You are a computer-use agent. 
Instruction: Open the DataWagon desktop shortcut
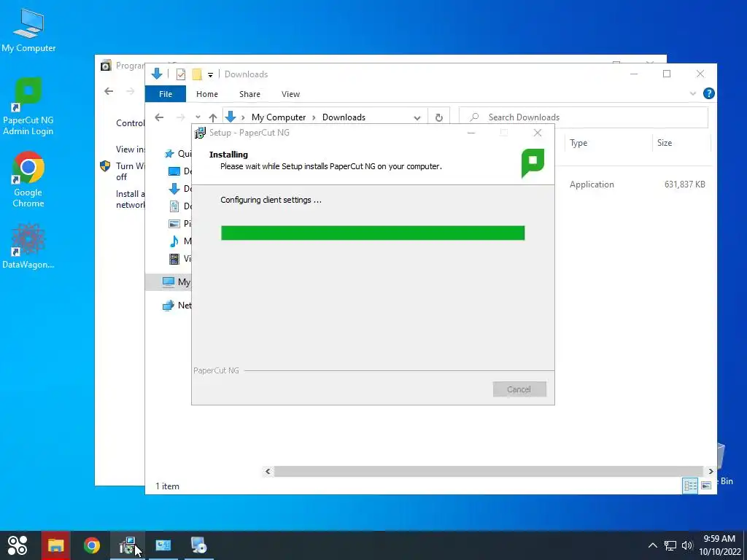coord(28,245)
